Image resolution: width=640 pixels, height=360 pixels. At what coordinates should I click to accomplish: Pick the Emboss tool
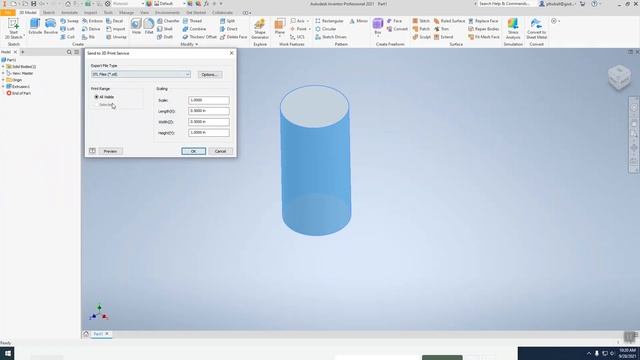[92, 21]
